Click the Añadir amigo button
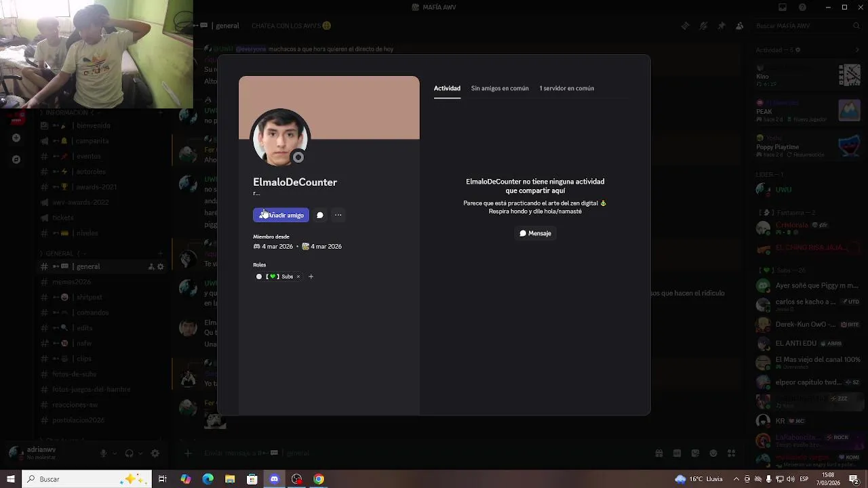This screenshot has width=868, height=488. pyautogui.click(x=281, y=215)
